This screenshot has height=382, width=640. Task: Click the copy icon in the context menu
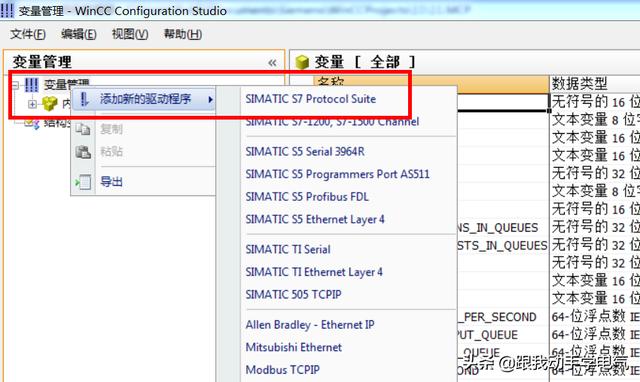[x=83, y=129]
